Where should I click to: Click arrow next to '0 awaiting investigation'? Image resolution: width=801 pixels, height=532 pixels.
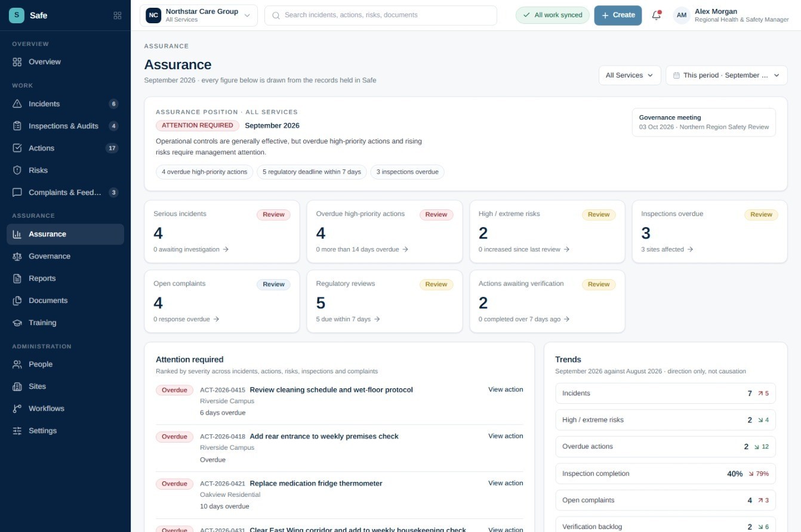point(226,249)
